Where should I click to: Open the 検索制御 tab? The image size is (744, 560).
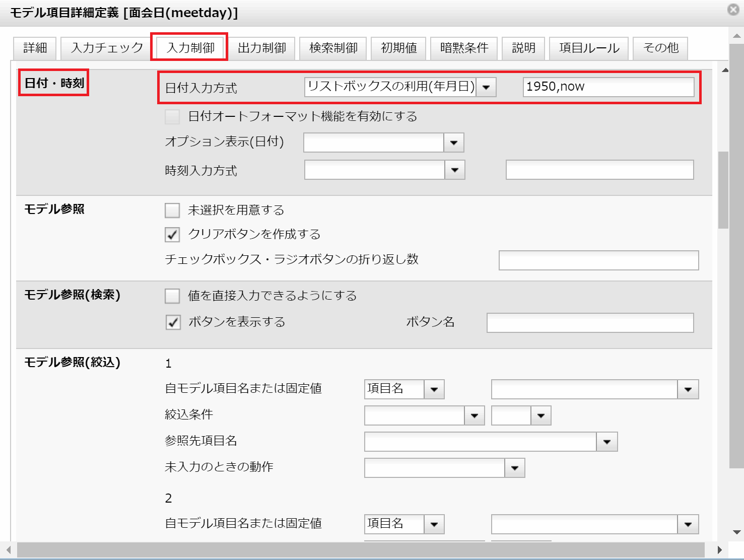333,48
